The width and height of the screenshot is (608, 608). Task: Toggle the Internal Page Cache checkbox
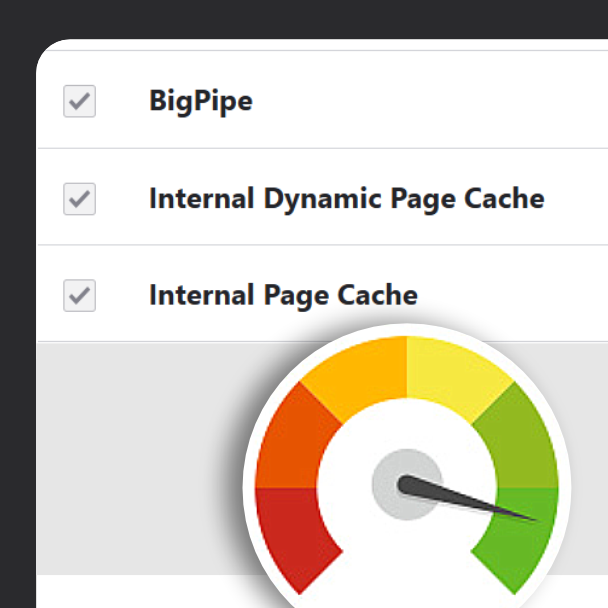79,295
